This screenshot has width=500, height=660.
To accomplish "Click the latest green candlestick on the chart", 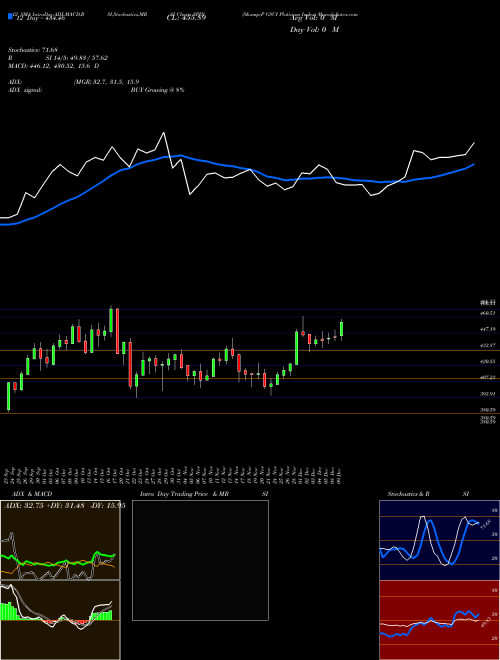I will [x=341, y=329].
